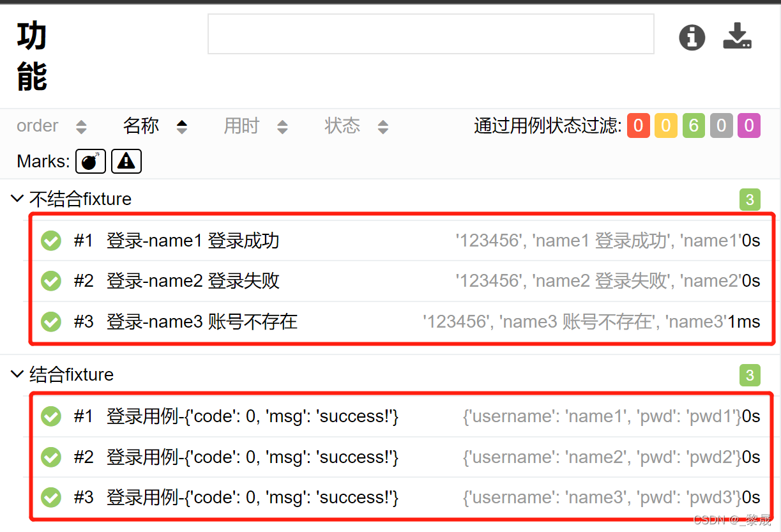Screen dimensions: 781x532
Task: Toggle the flaky bomb mark filter
Action: click(x=91, y=161)
